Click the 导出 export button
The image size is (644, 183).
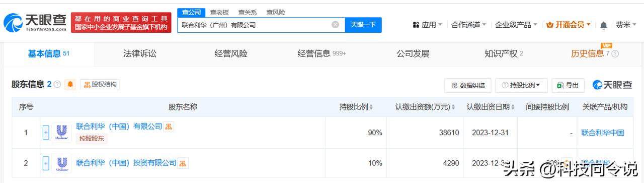tap(568, 85)
